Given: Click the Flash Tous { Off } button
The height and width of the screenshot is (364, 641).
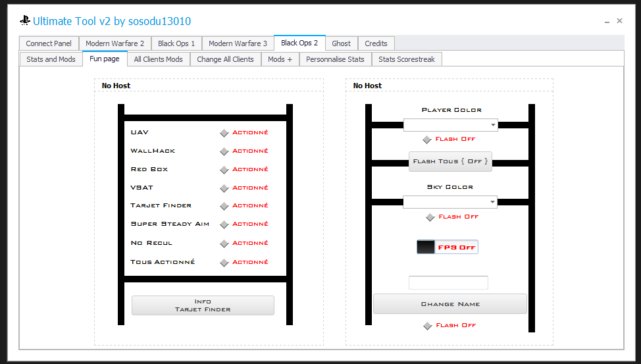Looking at the screenshot, I should [x=451, y=161].
